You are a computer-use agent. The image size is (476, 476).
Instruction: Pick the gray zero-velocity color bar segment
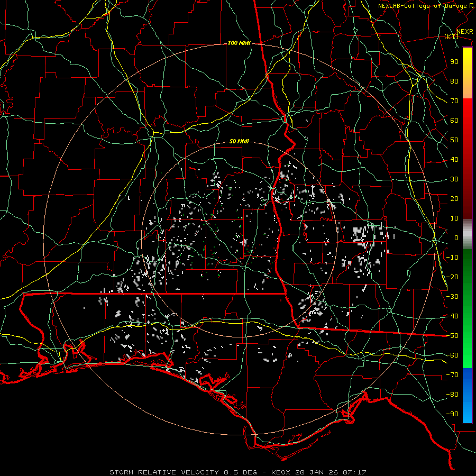pyautogui.click(x=467, y=234)
